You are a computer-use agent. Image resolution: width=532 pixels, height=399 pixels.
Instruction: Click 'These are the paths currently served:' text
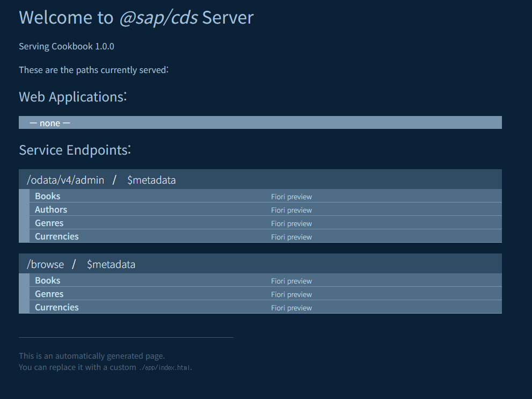[x=93, y=70]
